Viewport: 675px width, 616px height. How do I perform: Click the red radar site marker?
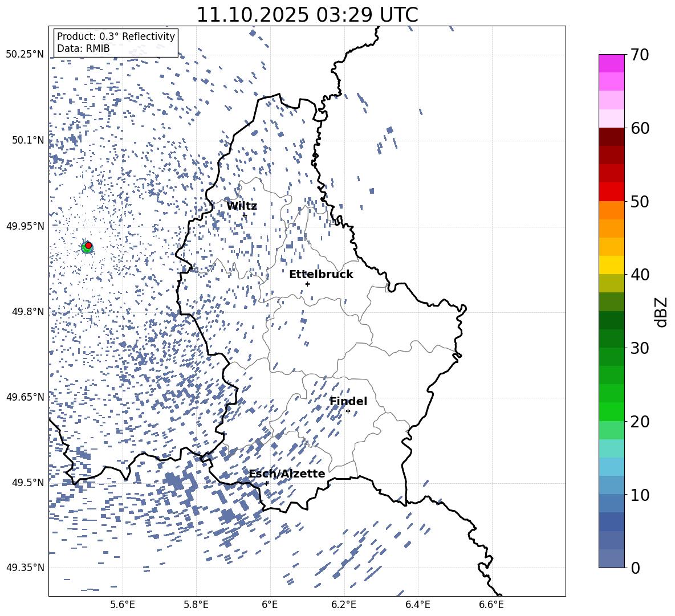pyautogui.click(x=88, y=246)
